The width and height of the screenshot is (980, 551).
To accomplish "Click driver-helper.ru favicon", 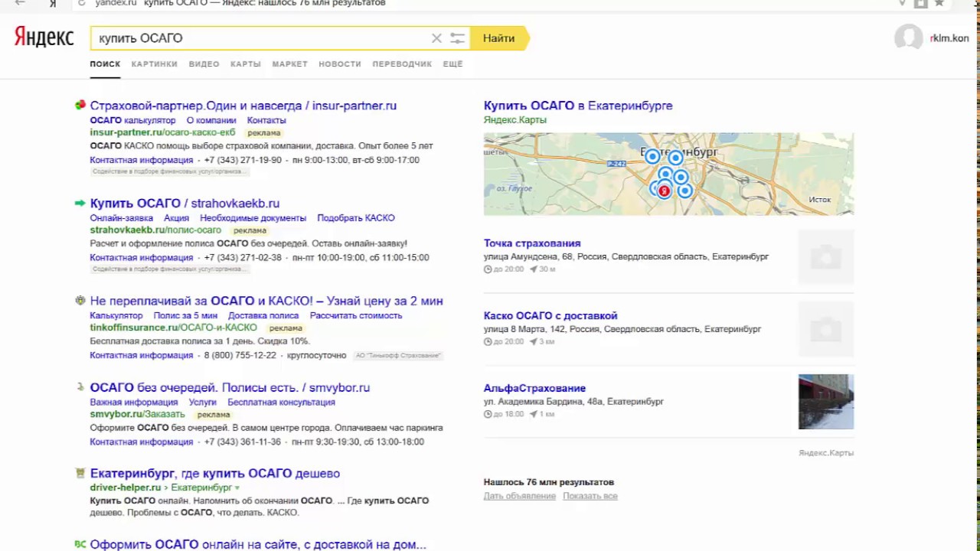I will tap(80, 473).
